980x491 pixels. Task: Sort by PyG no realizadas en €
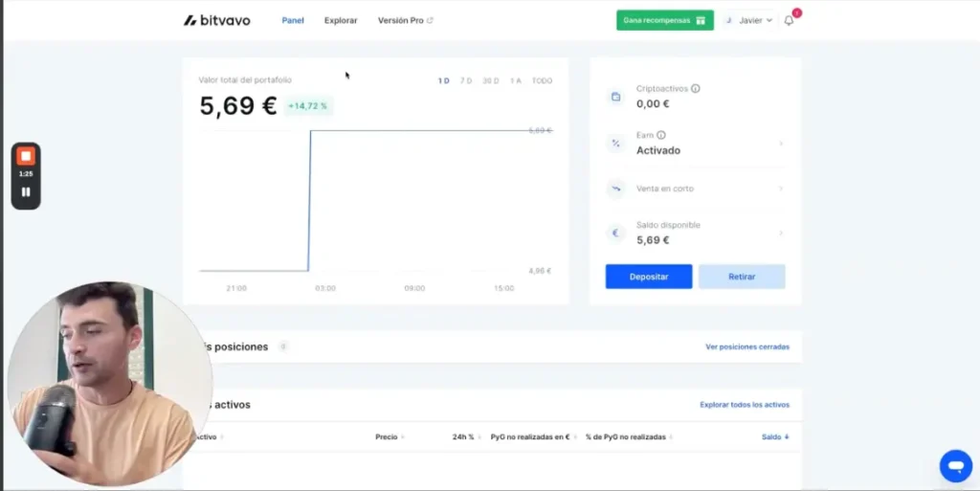tap(533, 437)
